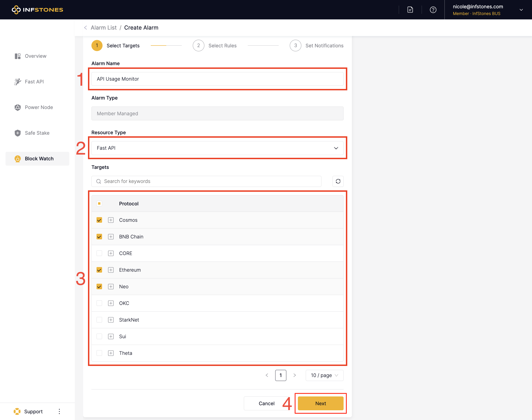Click back arrow beside Alarm List
This screenshot has height=420, width=532.
[x=85, y=27]
